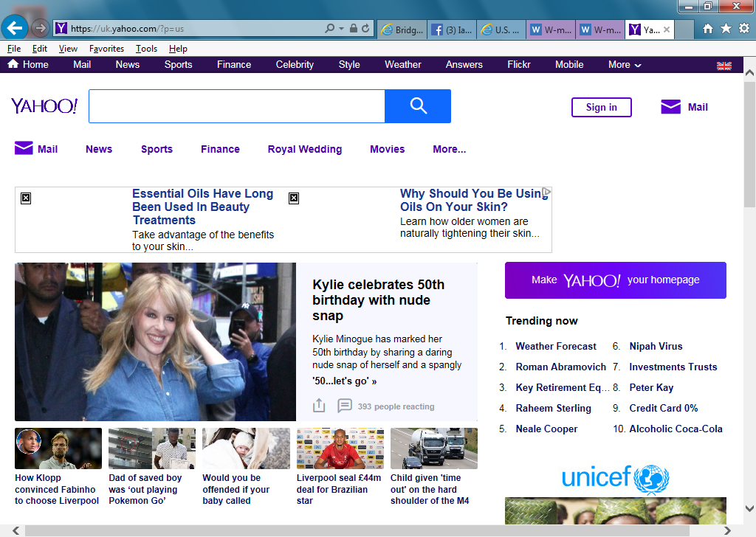This screenshot has height=537, width=756.
Task: Close the Yahoo browser tab
Action: [x=667, y=30]
